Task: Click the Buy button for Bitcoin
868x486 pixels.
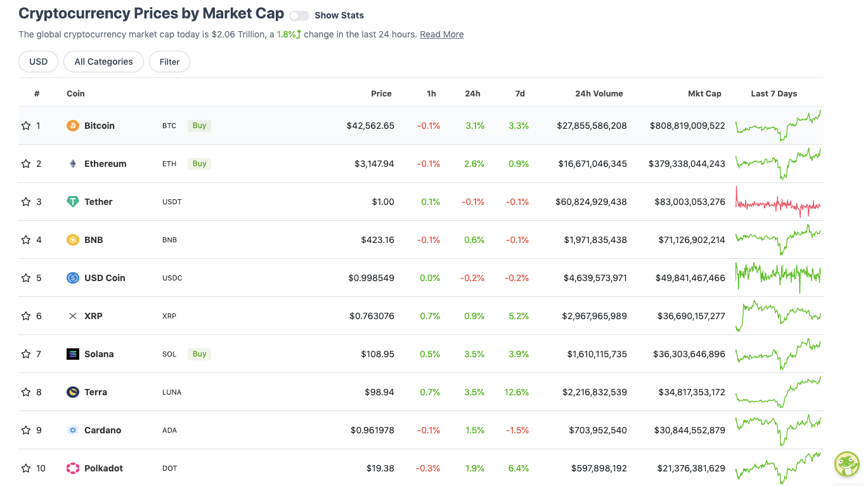Action: [x=200, y=126]
